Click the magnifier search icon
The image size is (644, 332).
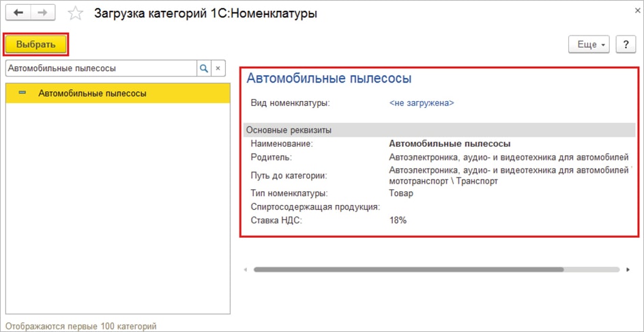[203, 68]
